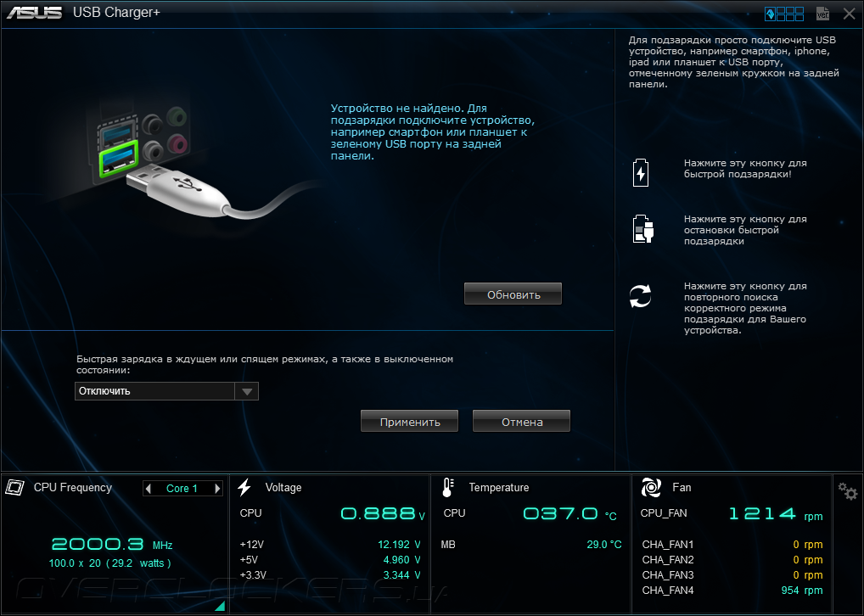Click the 'Обновить' refresh button
This screenshot has height=616, width=864.
[x=513, y=294]
